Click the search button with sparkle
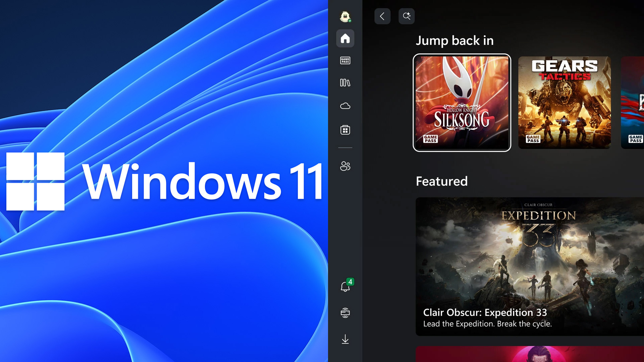644x362 pixels. point(406,16)
